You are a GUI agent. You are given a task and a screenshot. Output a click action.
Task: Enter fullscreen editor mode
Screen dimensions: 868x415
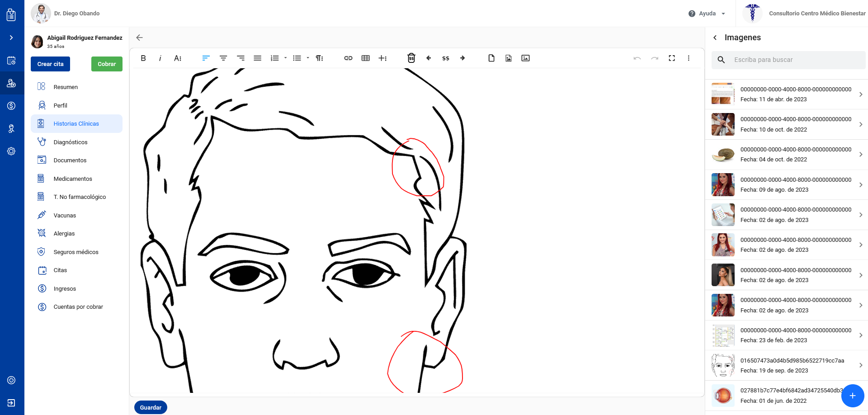pyautogui.click(x=672, y=58)
